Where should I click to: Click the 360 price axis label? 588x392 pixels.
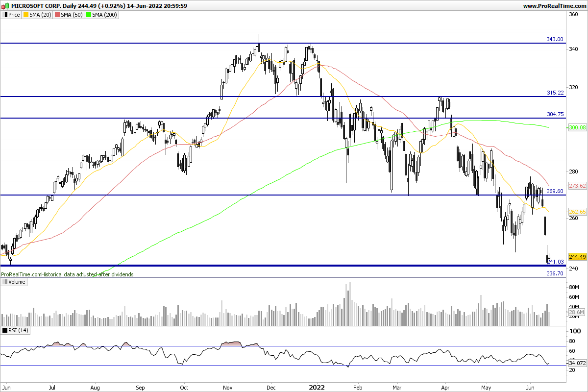(x=574, y=15)
